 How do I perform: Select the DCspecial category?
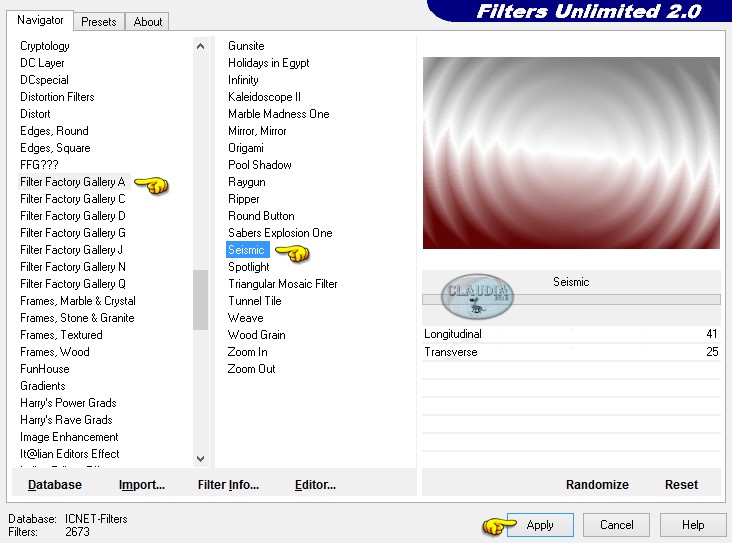pyautogui.click(x=44, y=80)
